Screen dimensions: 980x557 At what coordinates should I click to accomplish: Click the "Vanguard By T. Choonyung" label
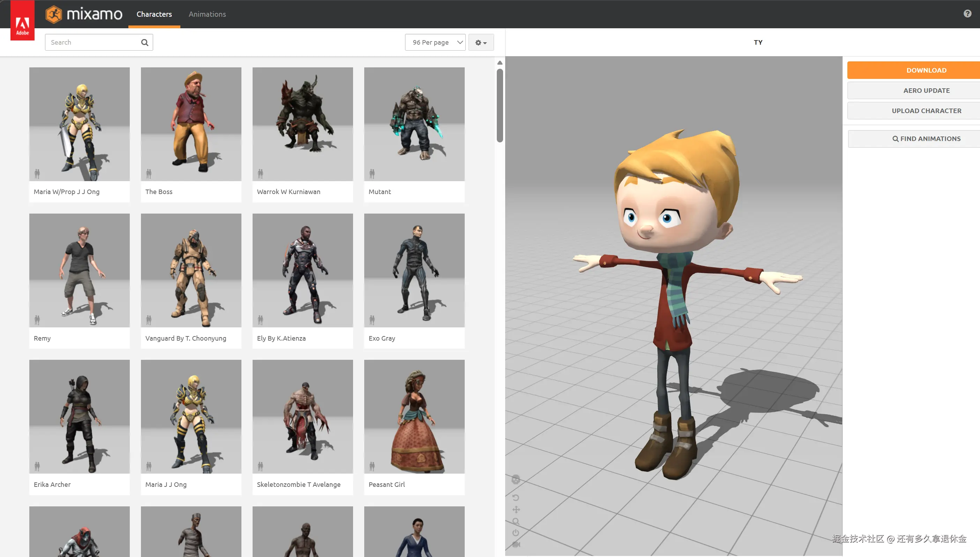[x=186, y=338]
